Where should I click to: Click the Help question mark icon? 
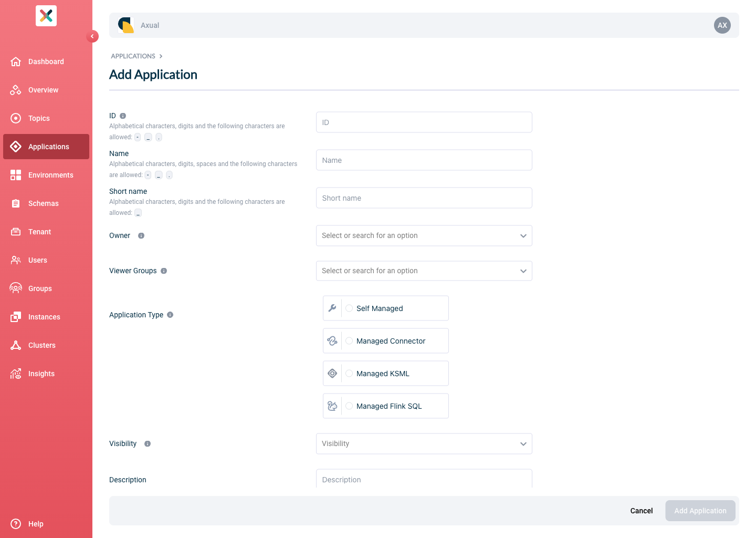(16, 524)
